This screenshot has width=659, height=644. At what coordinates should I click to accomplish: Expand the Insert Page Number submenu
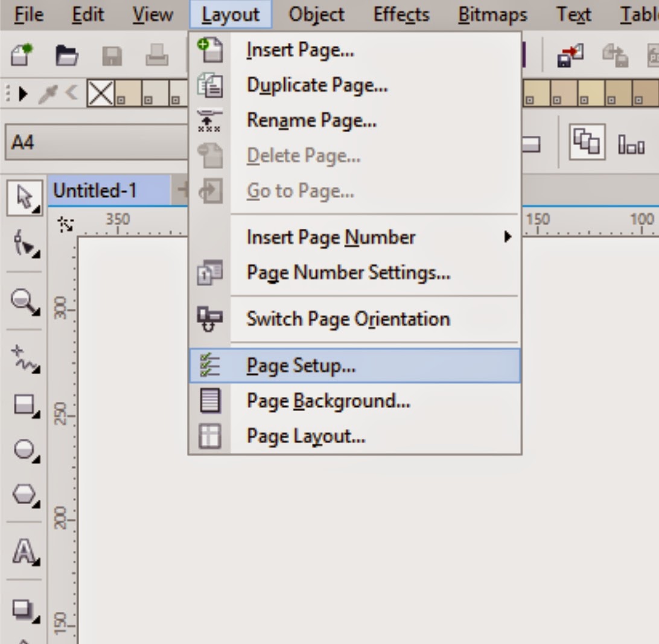(330, 237)
